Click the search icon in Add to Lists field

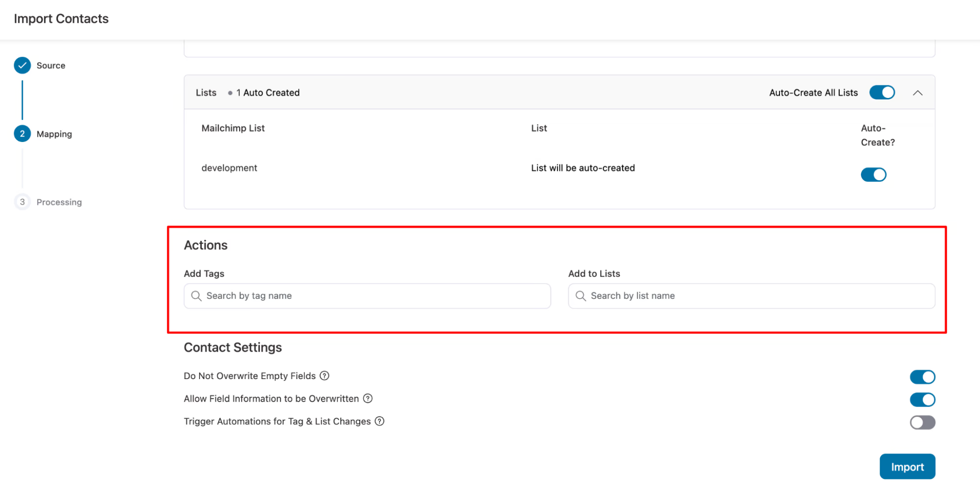(x=580, y=296)
